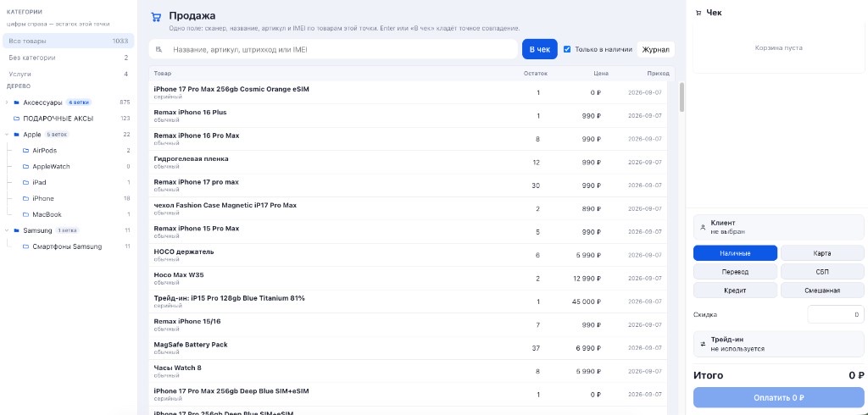Click the Оплатить 0 ₽ button

778,397
